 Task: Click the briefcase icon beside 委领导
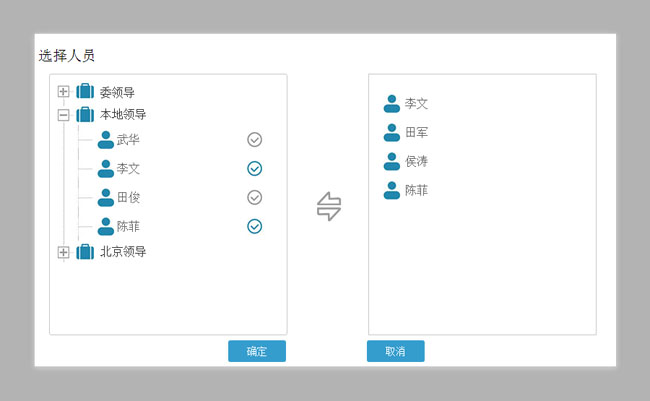pos(85,92)
